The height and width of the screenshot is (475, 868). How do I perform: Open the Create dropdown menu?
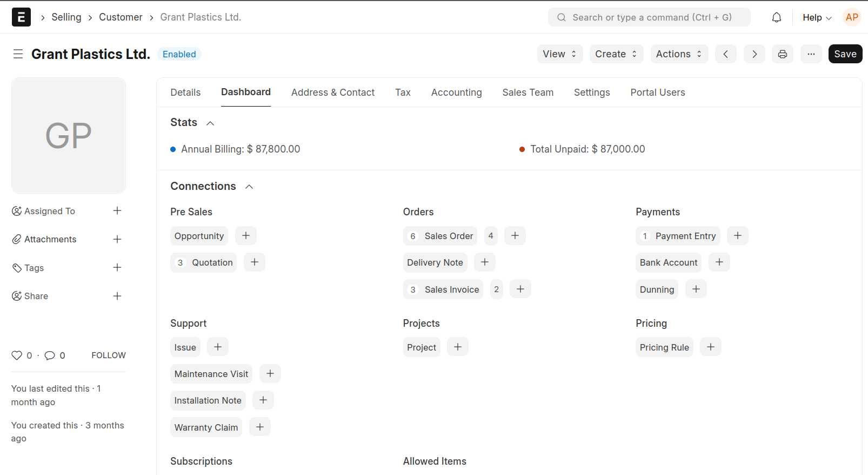click(x=616, y=54)
